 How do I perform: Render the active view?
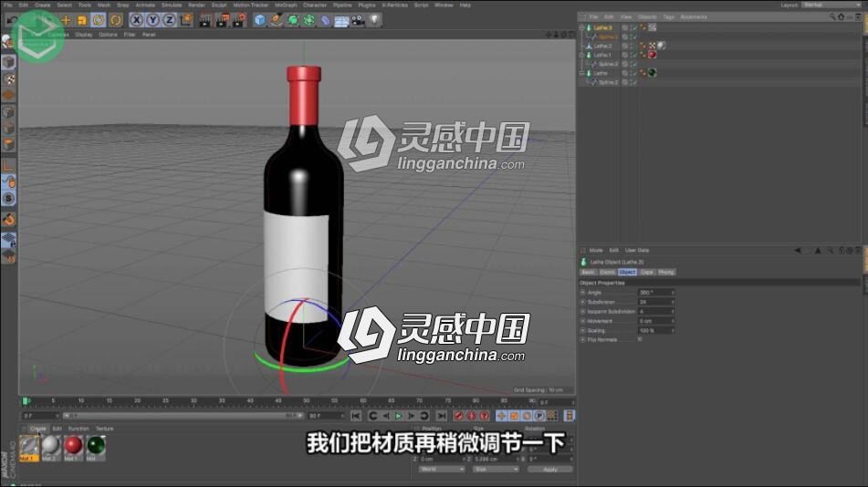205,20
